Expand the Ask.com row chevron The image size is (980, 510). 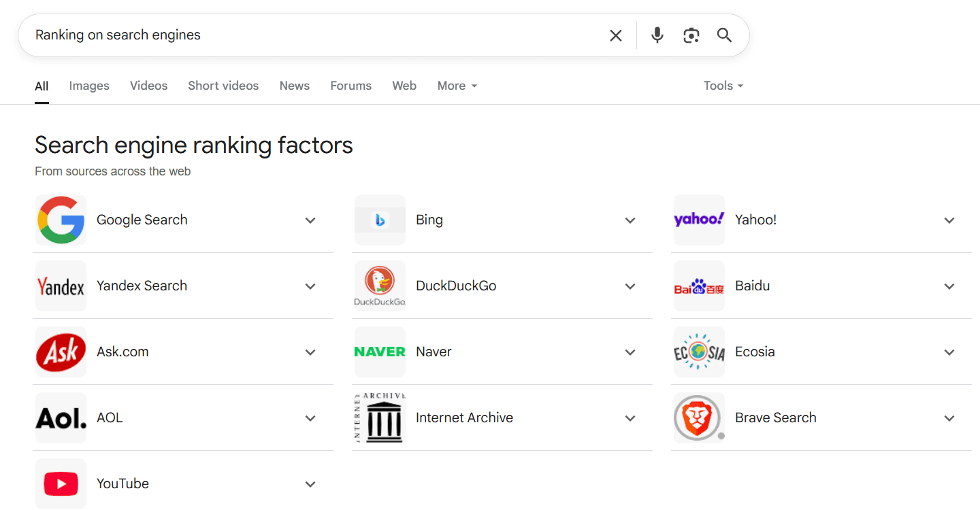(x=310, y=352)
